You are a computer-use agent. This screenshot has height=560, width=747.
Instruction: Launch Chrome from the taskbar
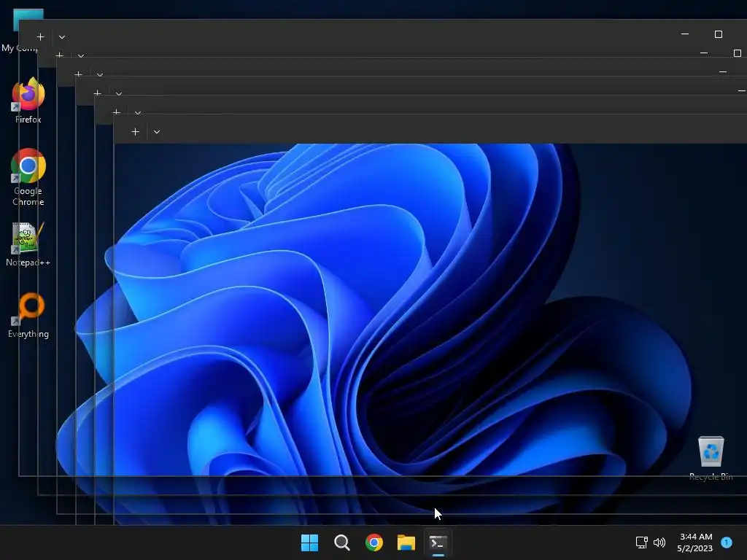coord(374,542)
